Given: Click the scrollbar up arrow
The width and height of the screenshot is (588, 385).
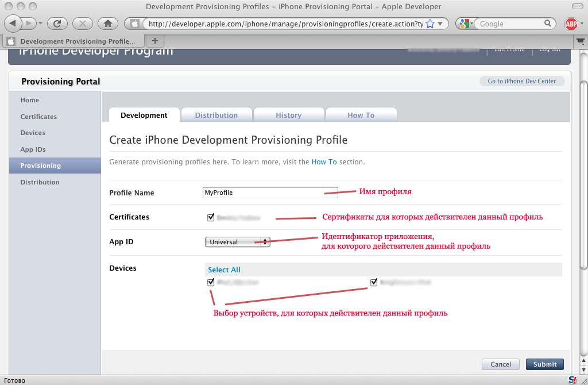Looking at the screenshot, I should point(583,361).
